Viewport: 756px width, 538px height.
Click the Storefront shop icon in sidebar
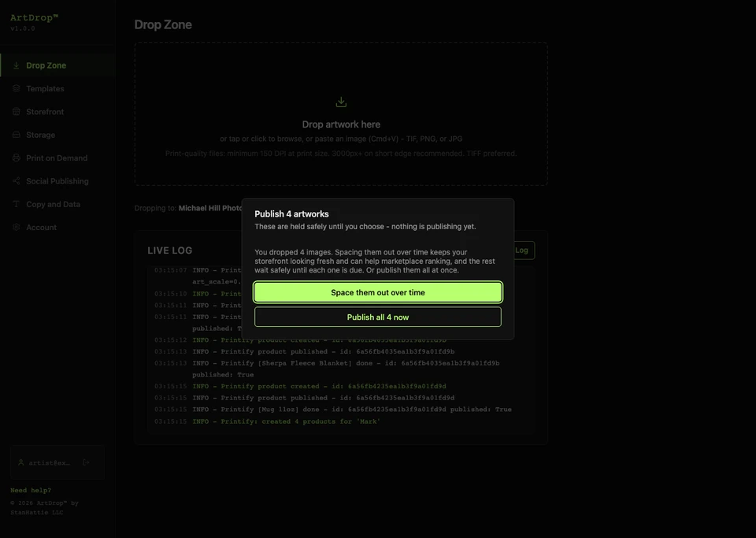click(x=16, y=111)
